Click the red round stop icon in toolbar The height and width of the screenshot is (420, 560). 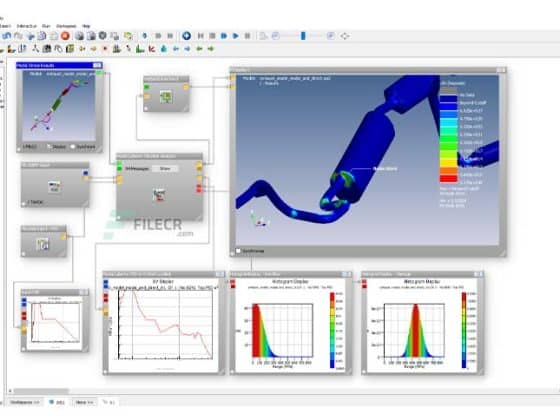65,36
